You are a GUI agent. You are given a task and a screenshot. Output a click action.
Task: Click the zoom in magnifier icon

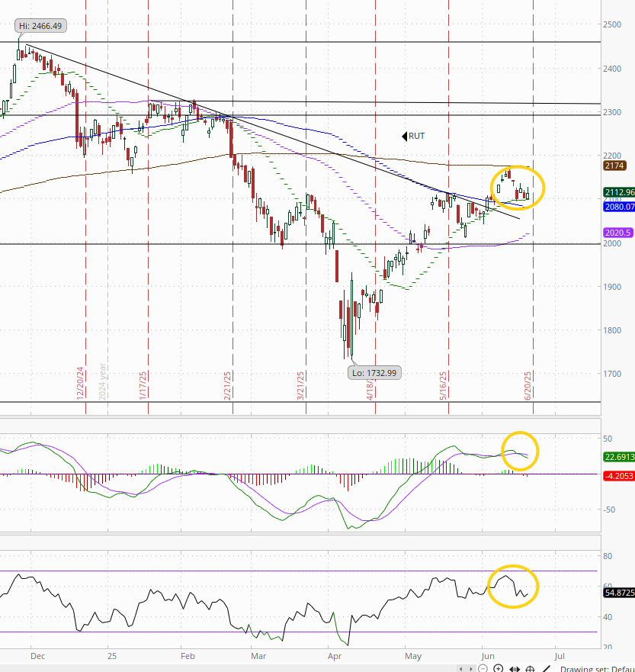498,669
